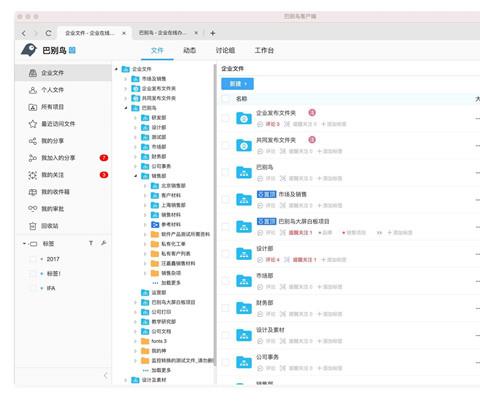
Task: Switch to the 讨论组 top tab
Action: click(225, 50)
